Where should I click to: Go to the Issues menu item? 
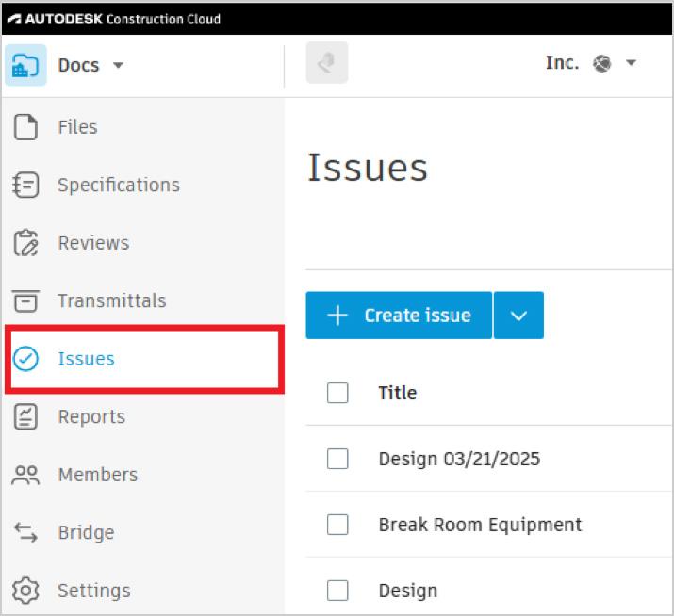tap(86, 359)
